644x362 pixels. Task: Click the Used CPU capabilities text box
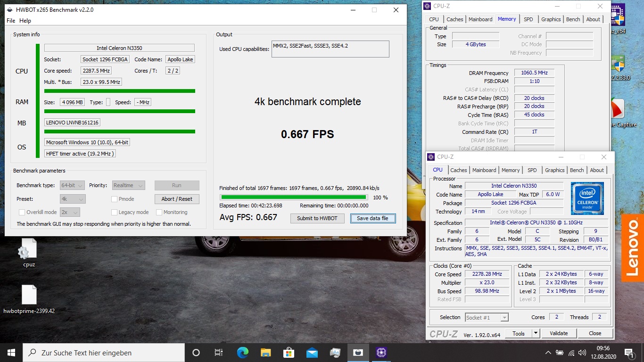(330, 49)
